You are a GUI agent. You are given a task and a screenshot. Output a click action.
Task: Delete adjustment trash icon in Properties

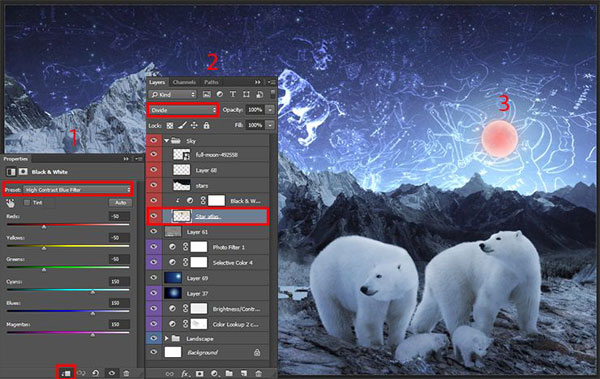(x=126, y=372)
